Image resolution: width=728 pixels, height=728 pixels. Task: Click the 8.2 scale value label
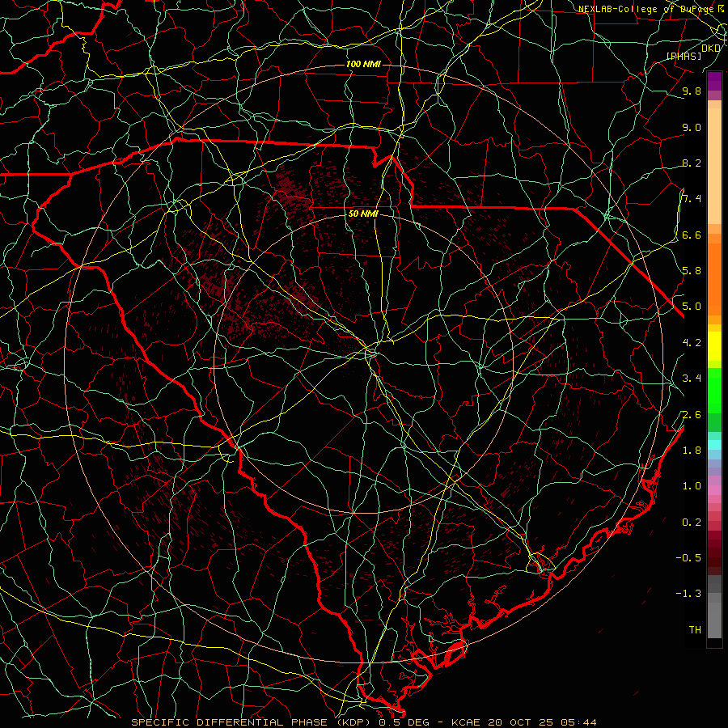692,163
